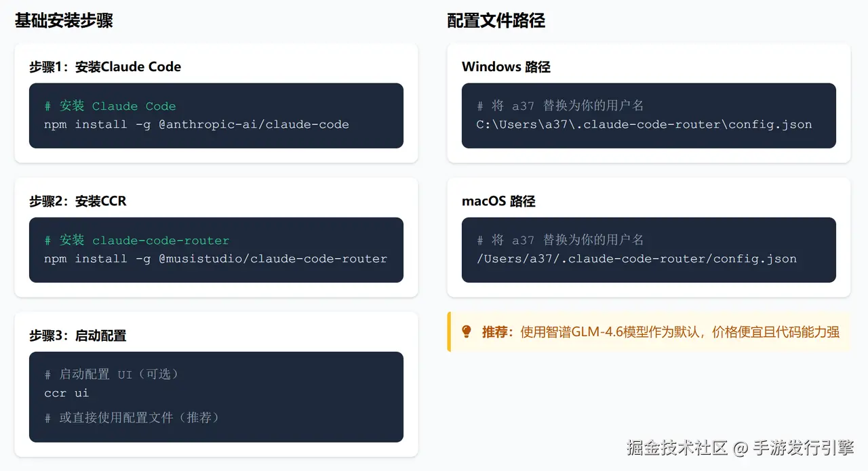The height and width of the screenshot is (471, 868).
Task: Click npm install @anthropic-ai/claude-code command
Action: [x=197, y=125]
